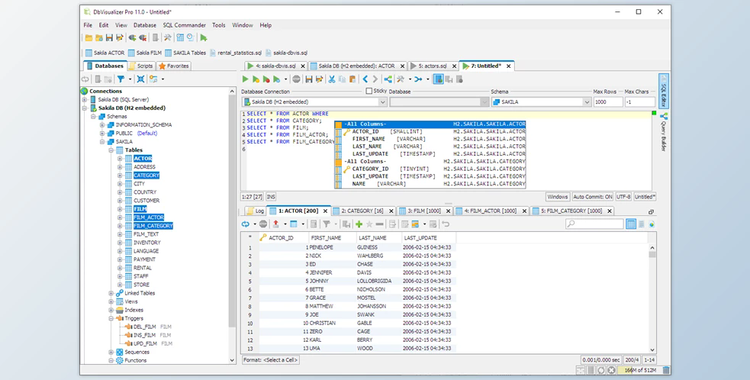Click the grid filter funnel icon in result toolbar
The image size is (750, 380).
coord(326,224)
